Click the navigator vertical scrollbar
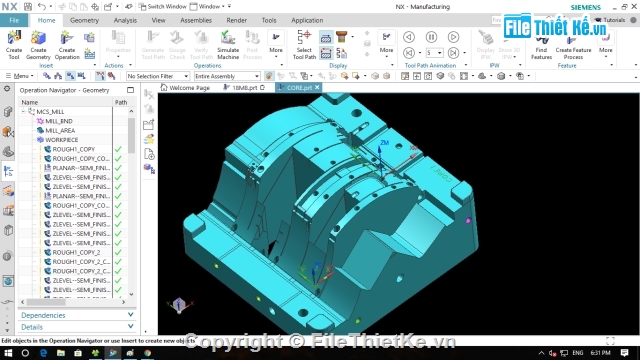The width and height of the screenshot is (640, 360). point(131,135)
